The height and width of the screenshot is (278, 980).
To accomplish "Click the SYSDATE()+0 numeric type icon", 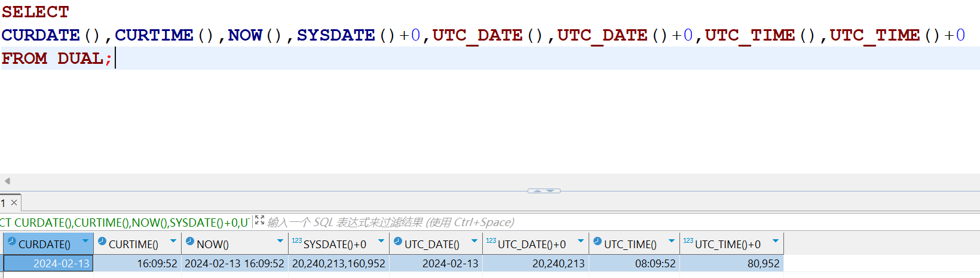I will [x=296, y=241].
